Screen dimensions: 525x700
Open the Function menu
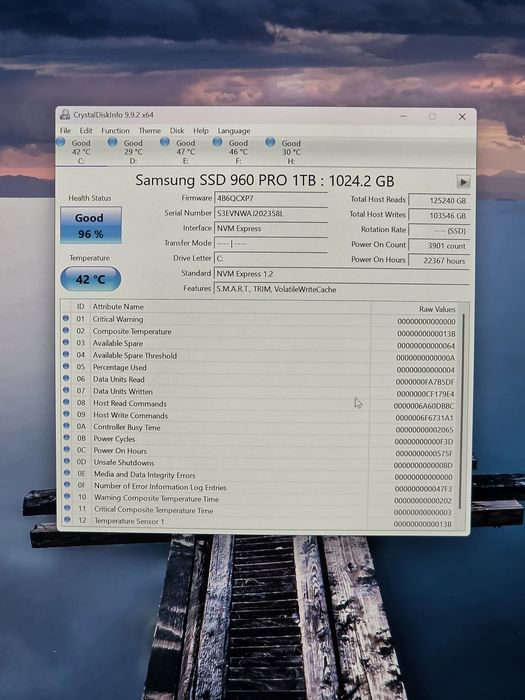115,130
